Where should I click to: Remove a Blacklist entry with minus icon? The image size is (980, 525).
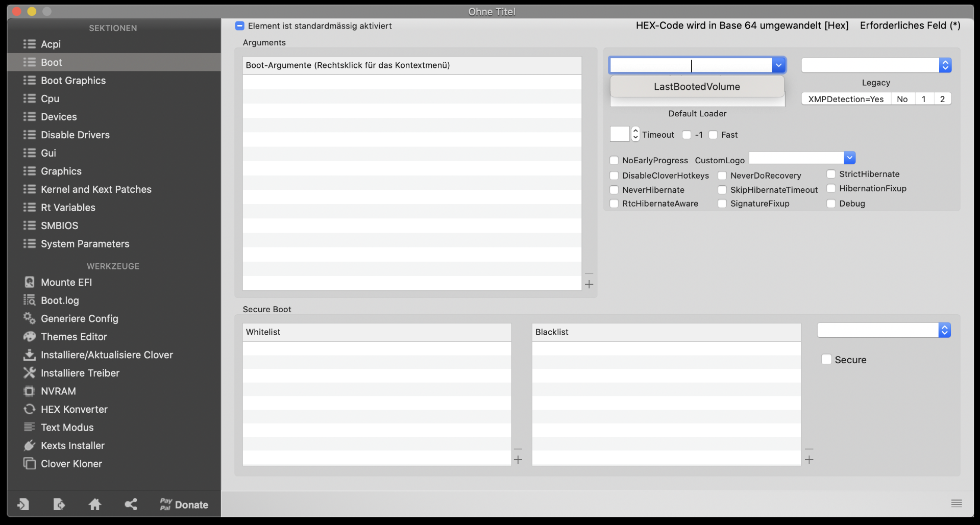coord(809,449)
